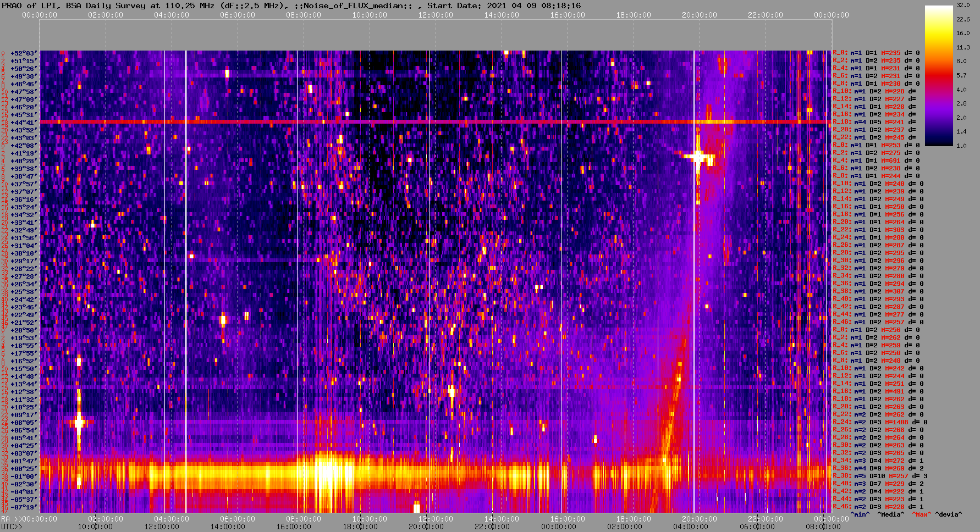Viewport: 980px width, 532px height.
Task: Click the 11.3 value on the color scale
Action: pos(963,47)
